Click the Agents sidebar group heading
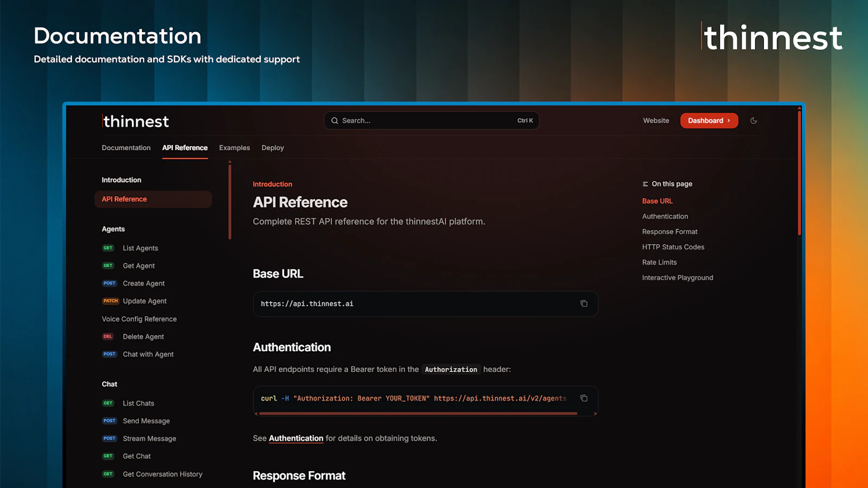The image size is (868, 488). point(113,229)
